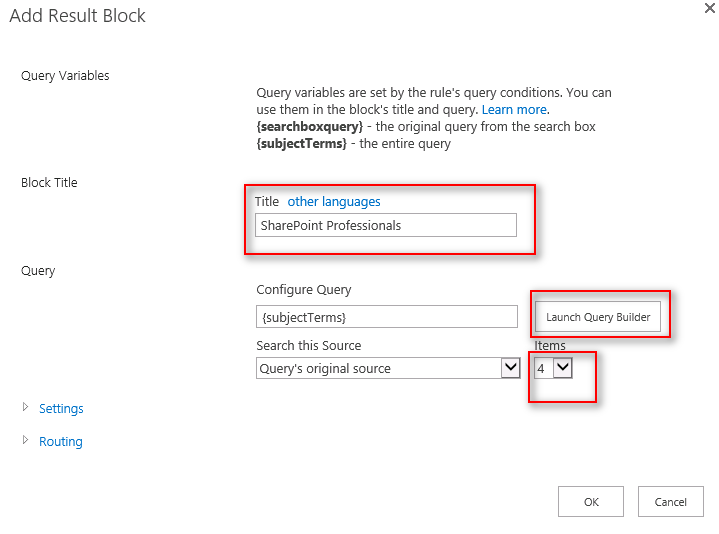Click the Block Title section label
Viewport: 719px width, 534px height.
(x=49, y=183)
